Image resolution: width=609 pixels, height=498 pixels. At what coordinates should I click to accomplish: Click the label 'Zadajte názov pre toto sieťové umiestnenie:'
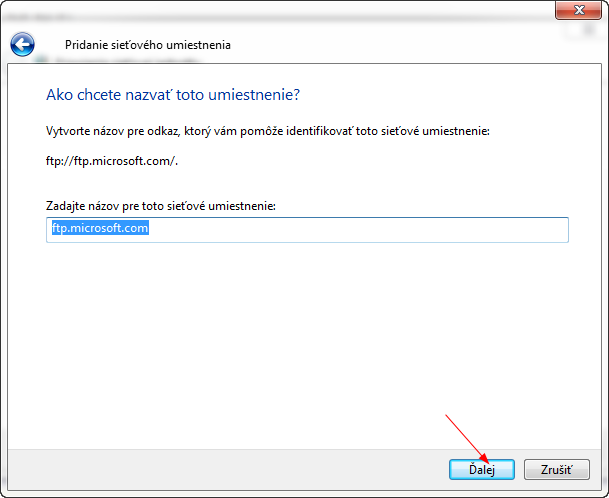(161, 206)
